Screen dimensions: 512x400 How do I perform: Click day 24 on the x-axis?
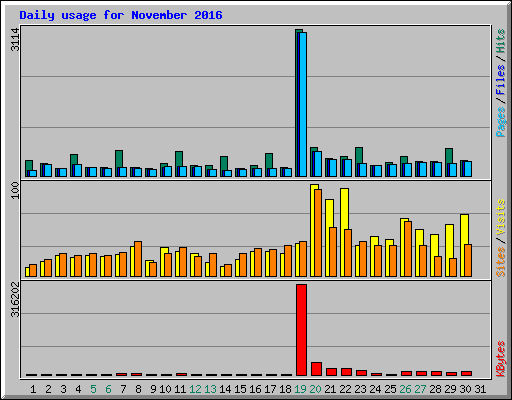(x=375, y=389)
